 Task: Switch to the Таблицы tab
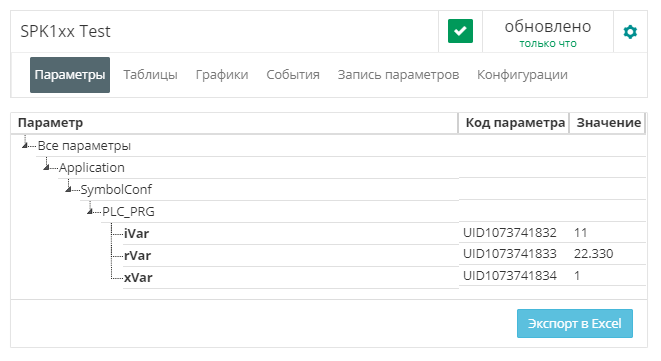[x=150, y=75]
